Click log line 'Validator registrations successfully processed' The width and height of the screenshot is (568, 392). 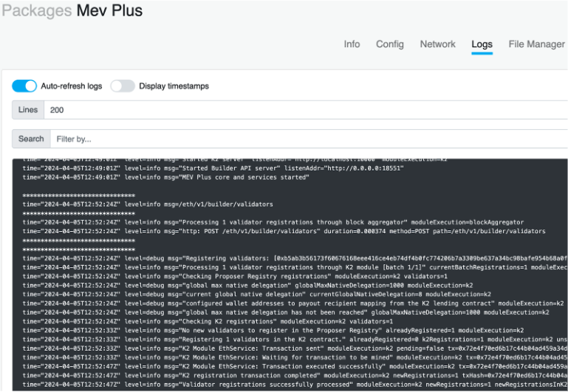click(295, 385)
